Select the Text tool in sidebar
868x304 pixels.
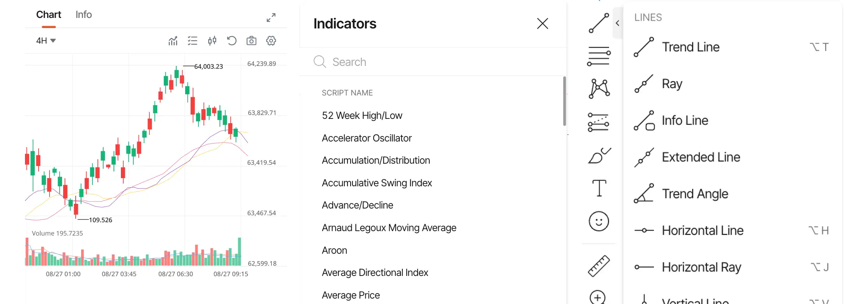[x=599, y=188]
